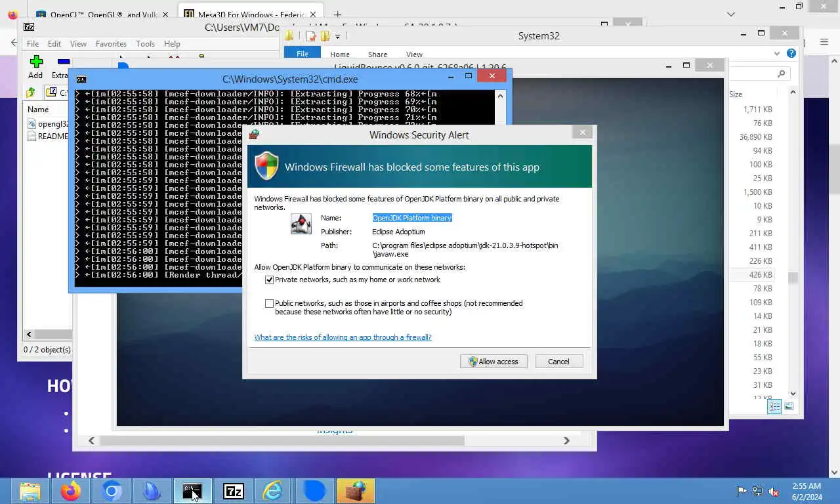Open the Explorer quick access toolbar dropdown
This screenshot has width=840, height=504.
pos(337,36)
